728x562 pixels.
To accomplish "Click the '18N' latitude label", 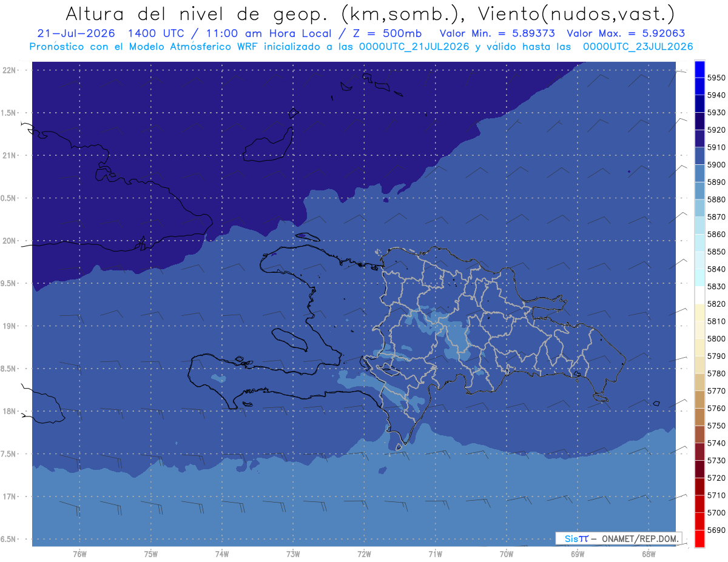I will click(x=9, y=411).
